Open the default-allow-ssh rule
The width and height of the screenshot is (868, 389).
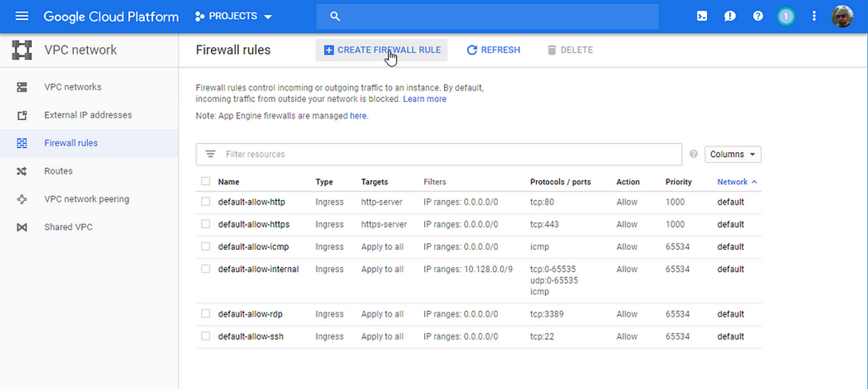point(251,337)
